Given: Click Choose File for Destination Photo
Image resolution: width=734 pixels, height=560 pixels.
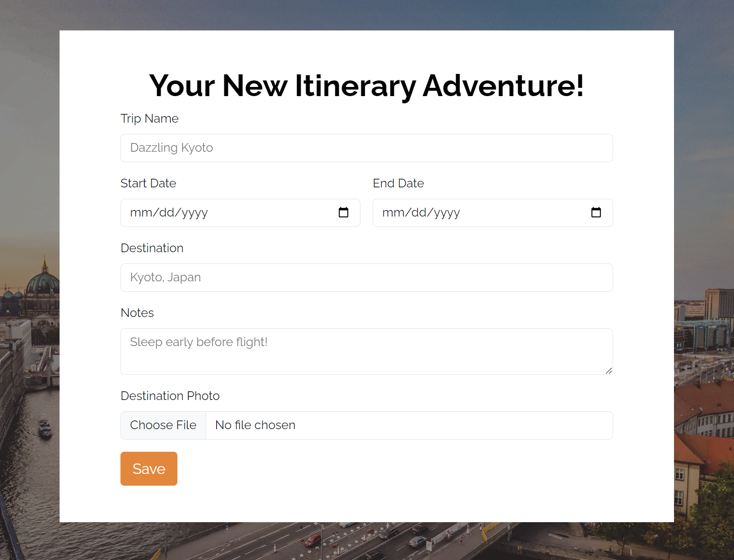Looking at the screenshot, I should coord(163,425).
